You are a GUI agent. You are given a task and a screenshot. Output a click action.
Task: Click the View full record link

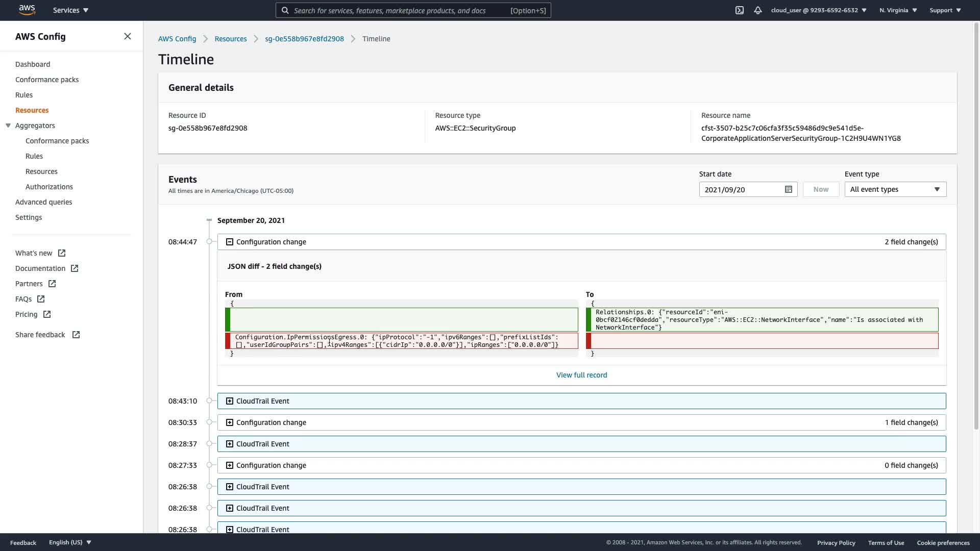point(581,375)
